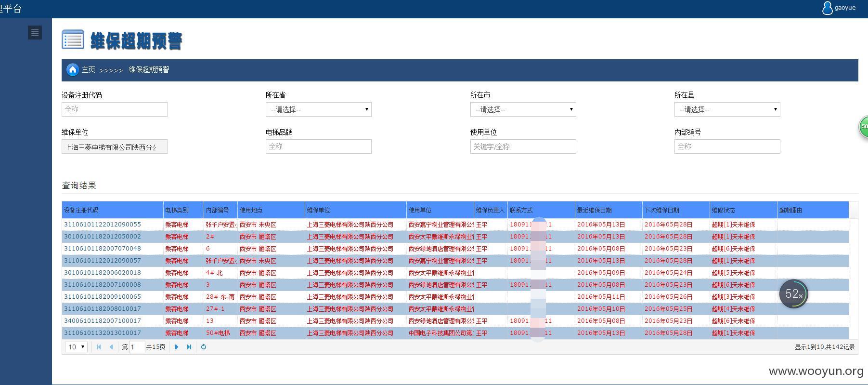The image size is (868, 385).
Task: Click the home icon in breadcrumb bar
Action: click(x=73, y=70)
